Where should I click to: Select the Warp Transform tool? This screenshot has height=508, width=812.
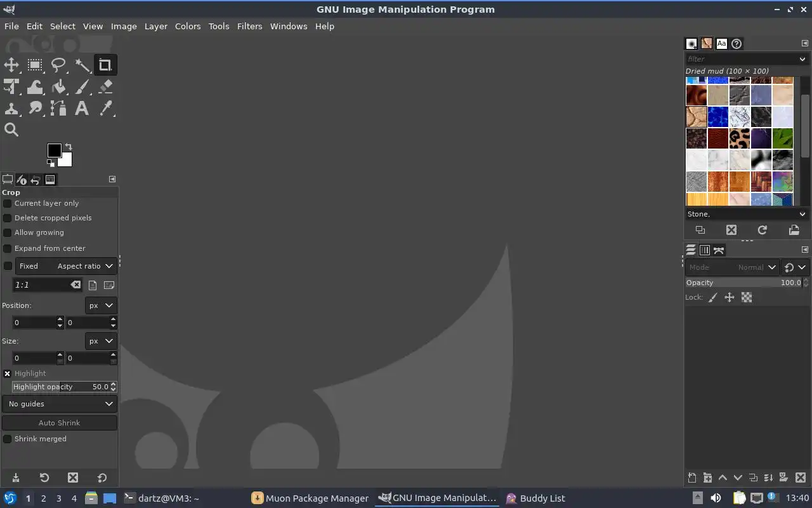click(35, 86)
